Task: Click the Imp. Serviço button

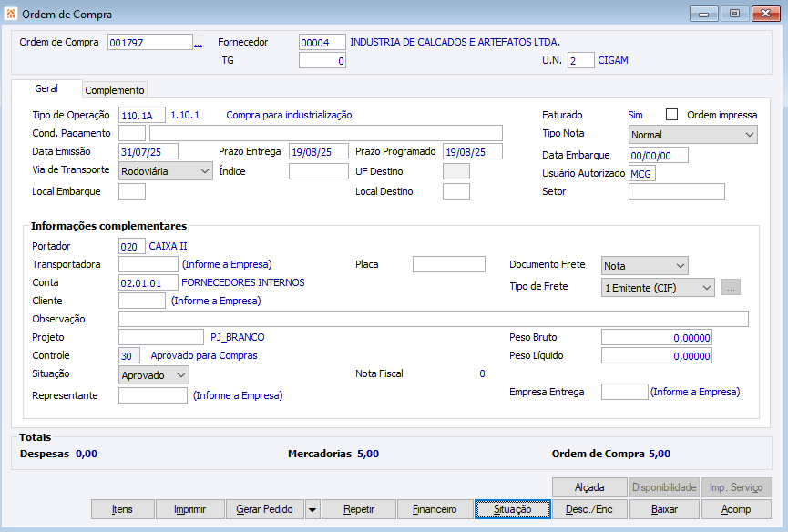Action: coord(736,487)
